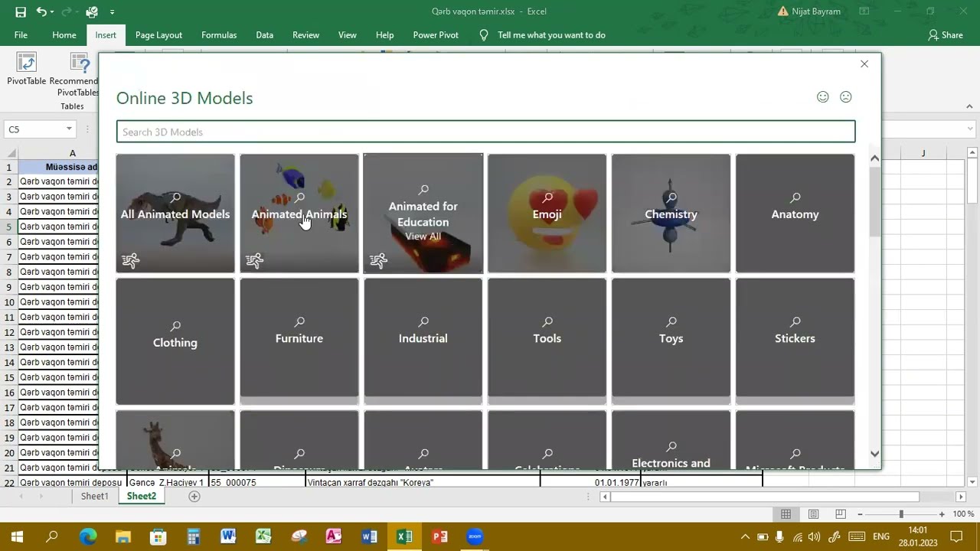Zoom out with the minus button
The height and width of the screenshot is (551, 980).
tap(860, 514)
